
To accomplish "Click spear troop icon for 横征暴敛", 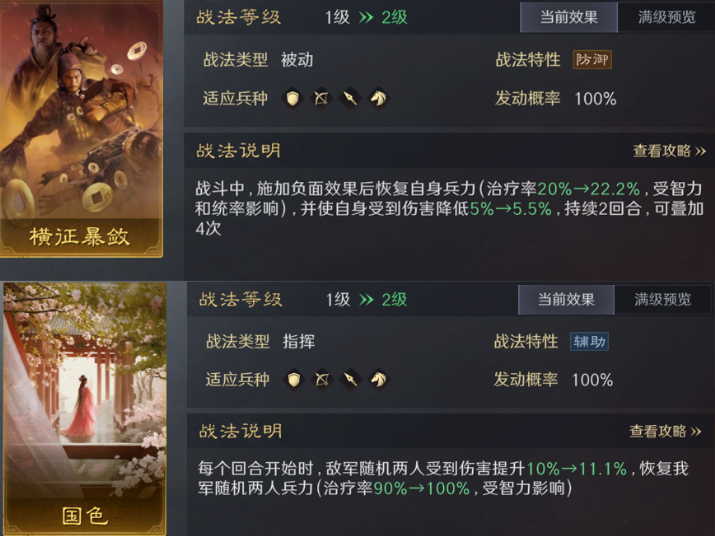I will pos(350,98).
